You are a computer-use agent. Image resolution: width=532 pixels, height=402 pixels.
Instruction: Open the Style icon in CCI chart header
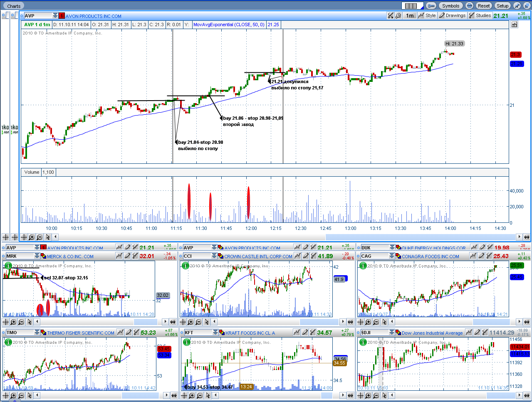tap(297, 256)
